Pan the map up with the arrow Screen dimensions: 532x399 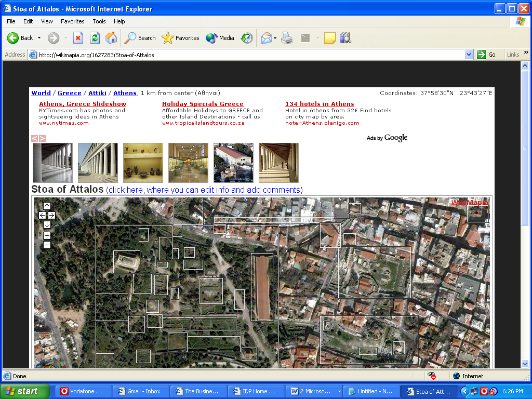click(47, 206)
